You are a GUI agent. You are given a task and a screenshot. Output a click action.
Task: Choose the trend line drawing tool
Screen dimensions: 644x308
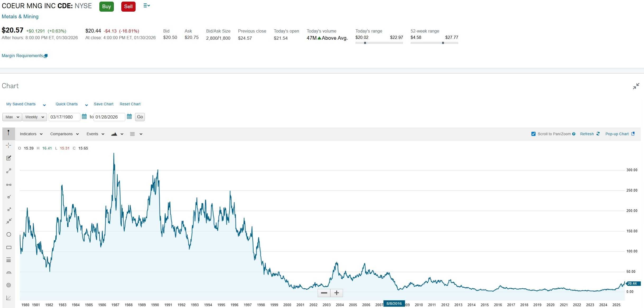coord(8,171)
